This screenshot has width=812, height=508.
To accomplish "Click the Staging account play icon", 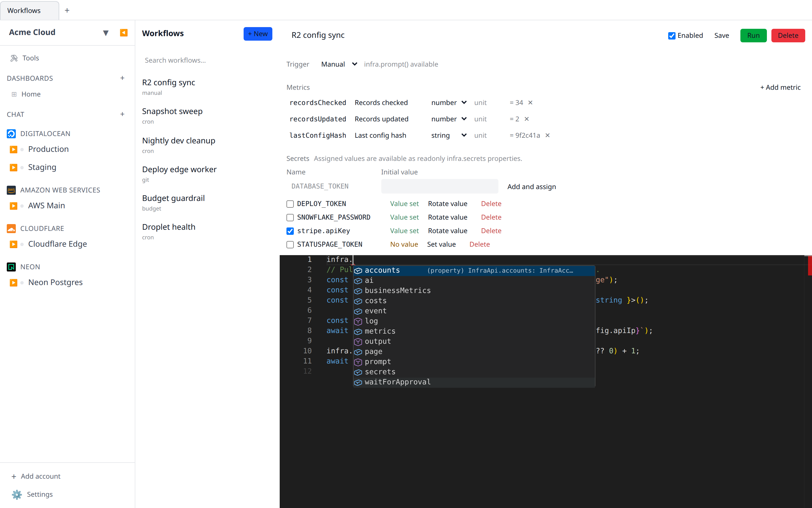I will tap(14, 167).
